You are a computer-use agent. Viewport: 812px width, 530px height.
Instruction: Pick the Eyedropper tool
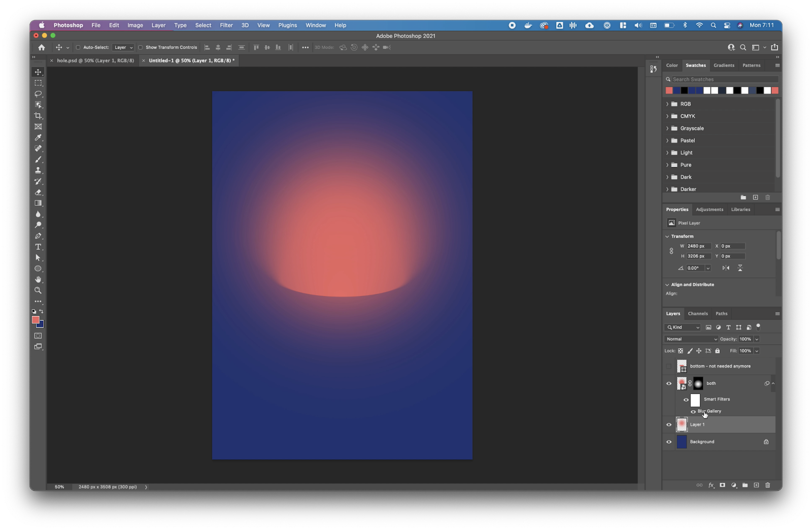tap(38, 138)
